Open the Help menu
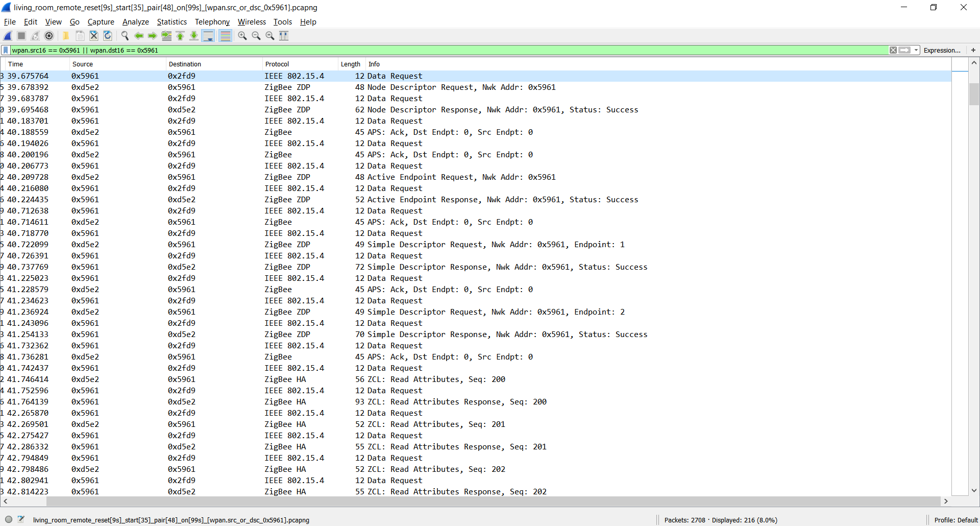This screenshot has width=980, height=526. 308,22
